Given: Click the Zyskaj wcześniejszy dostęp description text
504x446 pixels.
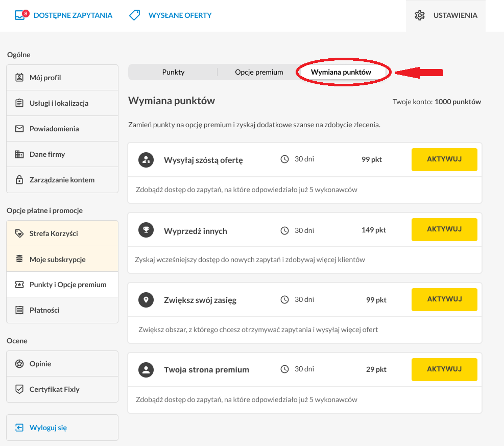Looking at the screenshot, I should point(250,260).
